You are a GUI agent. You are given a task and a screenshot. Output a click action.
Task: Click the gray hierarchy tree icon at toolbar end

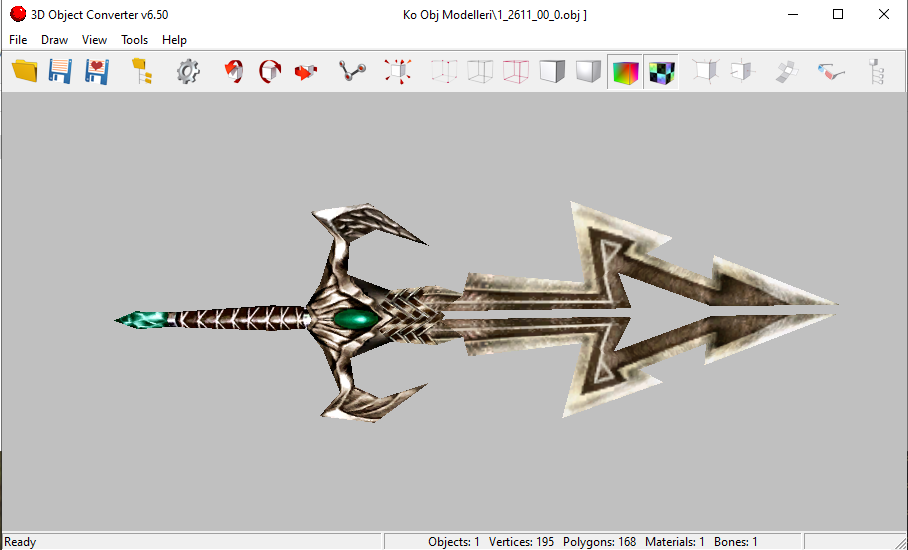coord(877,72)
